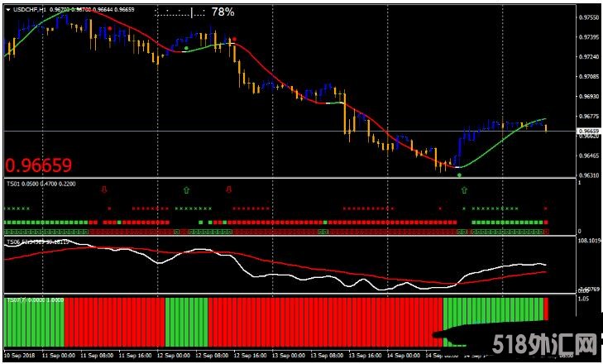
Task: Click the 13 Sep 08:00 time label
Action: 327,354
